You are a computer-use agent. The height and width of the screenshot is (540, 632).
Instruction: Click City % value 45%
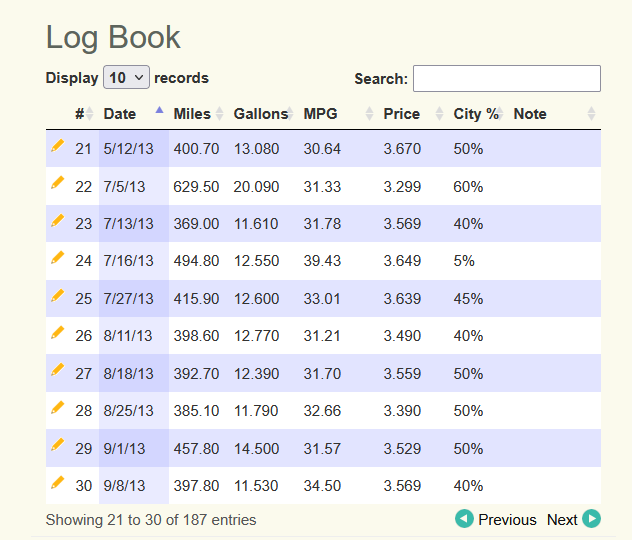(x=468, y=299)
